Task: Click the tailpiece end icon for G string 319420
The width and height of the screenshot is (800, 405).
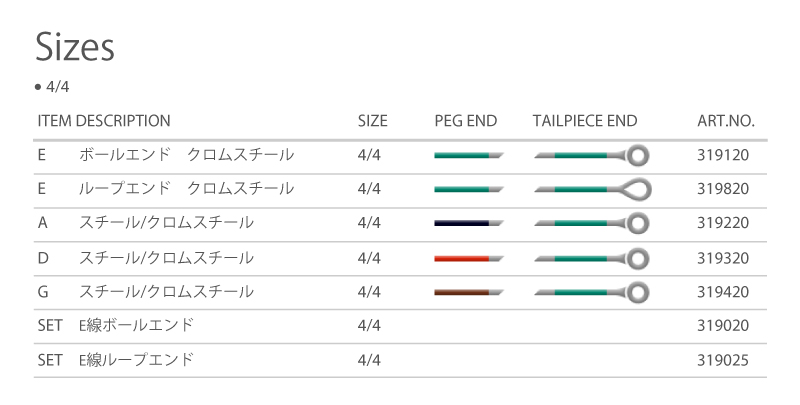Action: 591,293
